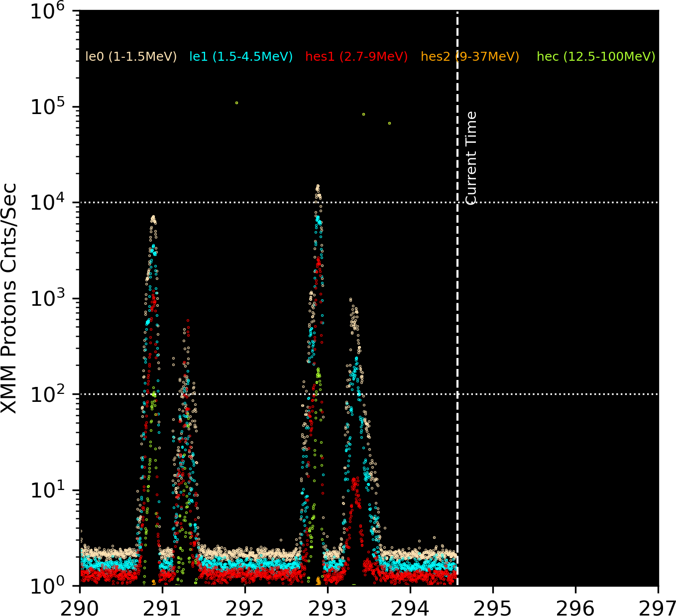Select the red hes1 (2.7-9MeV) legend label
Viewport: 676px width, 616px height.
(x=356, y=57)
